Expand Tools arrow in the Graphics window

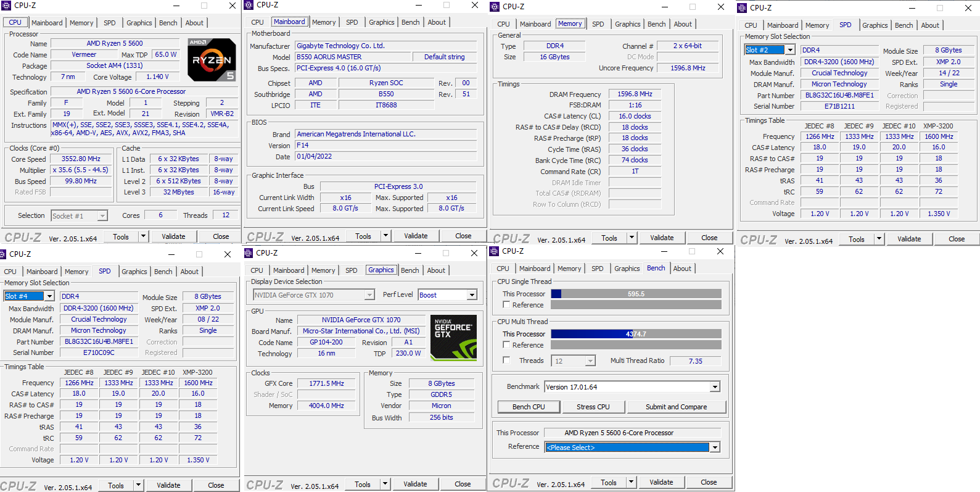click(385, 485)
